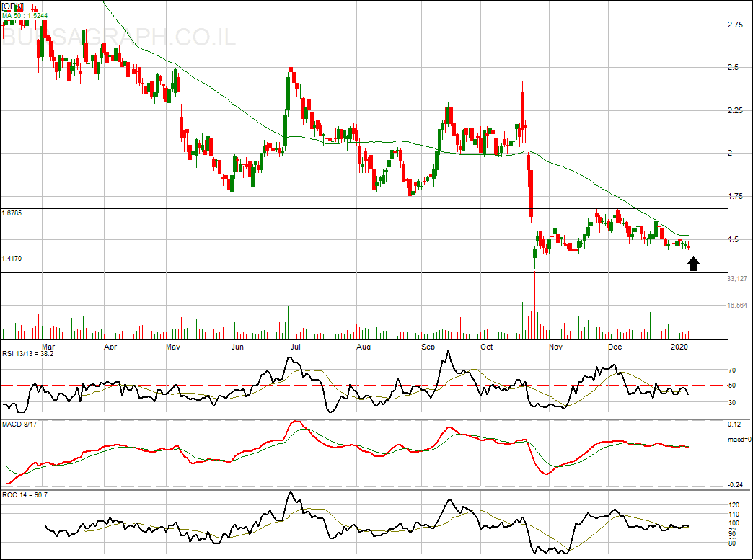Click the 2.75 price axis label
Viewport: 753px width, 560px height.
click(735, 25)
